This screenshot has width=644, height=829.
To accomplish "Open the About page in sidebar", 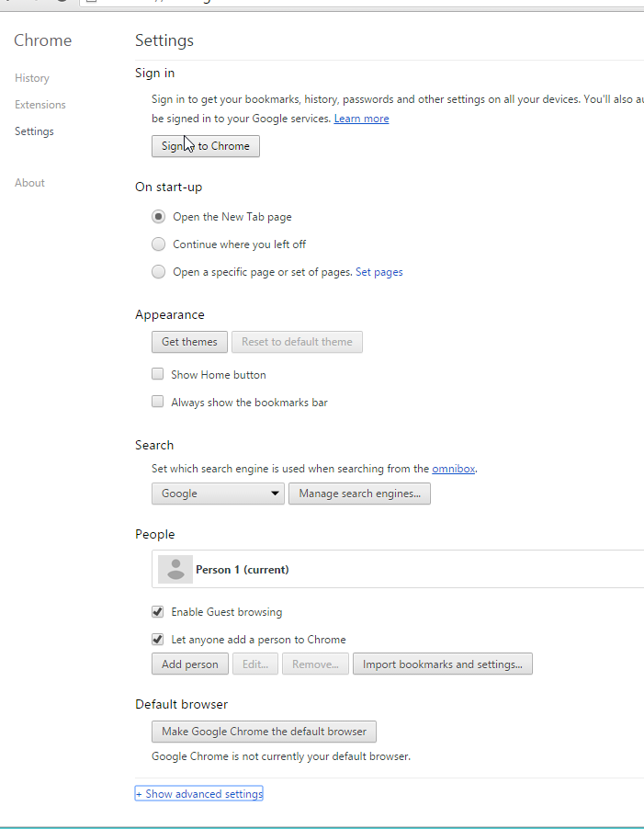I will tap(29, 183).
